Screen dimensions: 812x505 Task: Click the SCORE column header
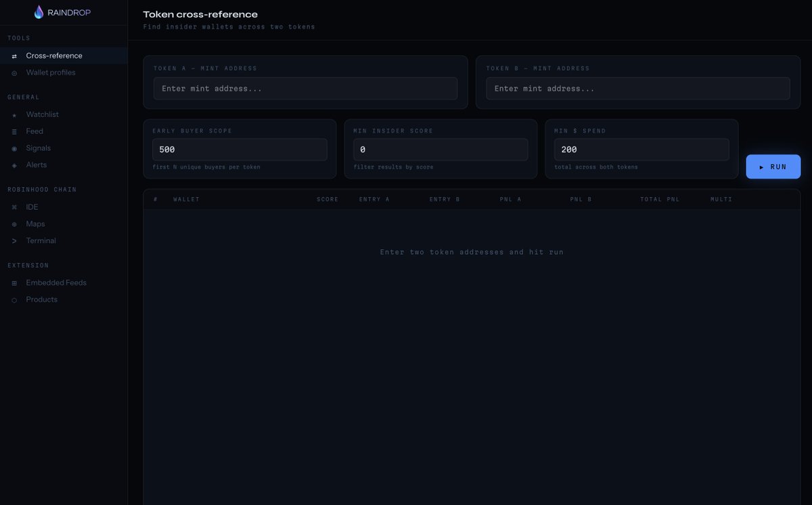(x=328, y=199)
